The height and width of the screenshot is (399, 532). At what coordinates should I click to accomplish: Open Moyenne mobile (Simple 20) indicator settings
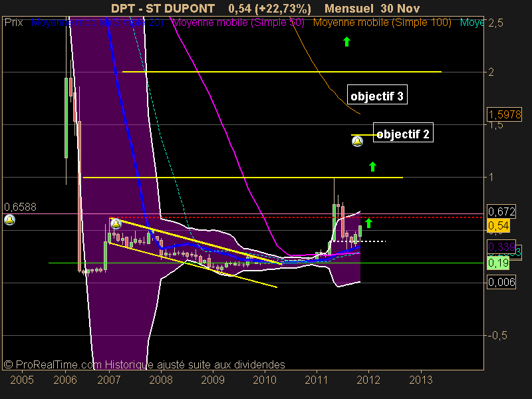(97, 23)
